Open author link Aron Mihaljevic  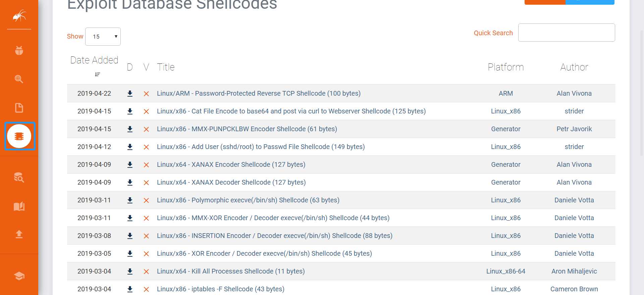coord(574,271)
